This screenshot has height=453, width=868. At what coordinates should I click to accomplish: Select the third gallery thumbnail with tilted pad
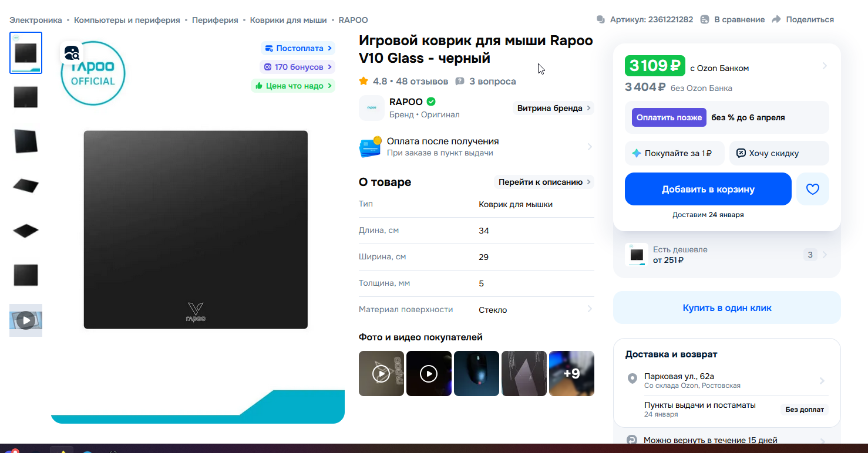(26, 141)
